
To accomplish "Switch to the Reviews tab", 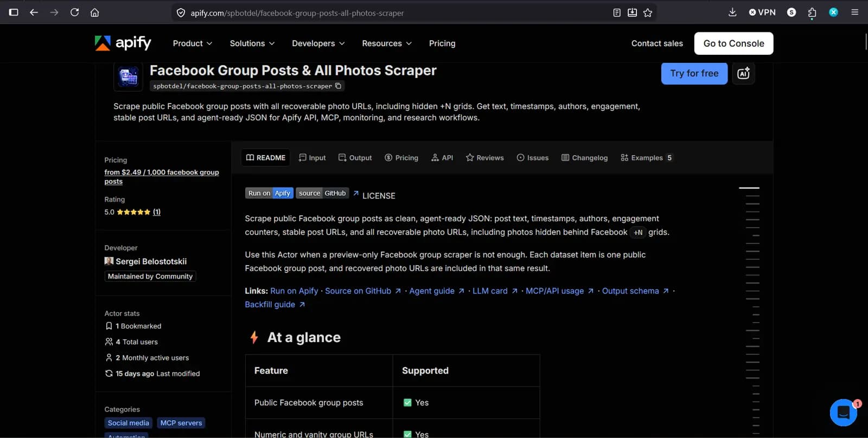I will coord(484,158).
